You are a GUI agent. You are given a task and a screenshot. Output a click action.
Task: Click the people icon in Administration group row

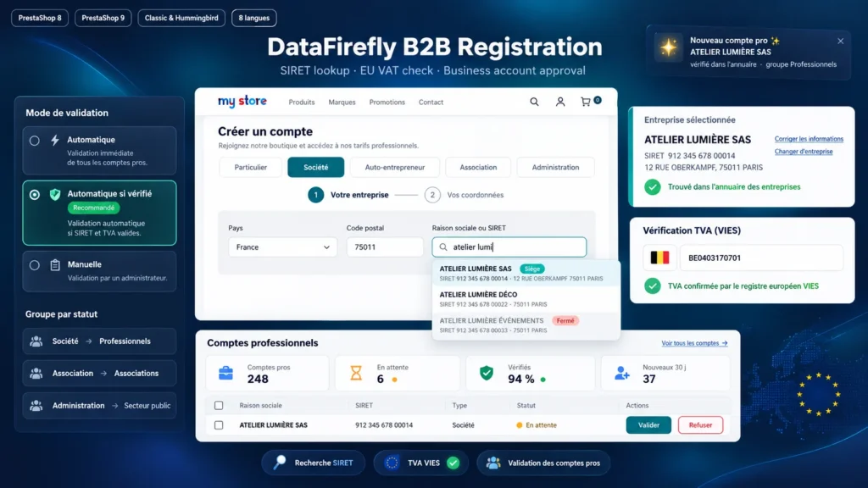coord(36,406)
